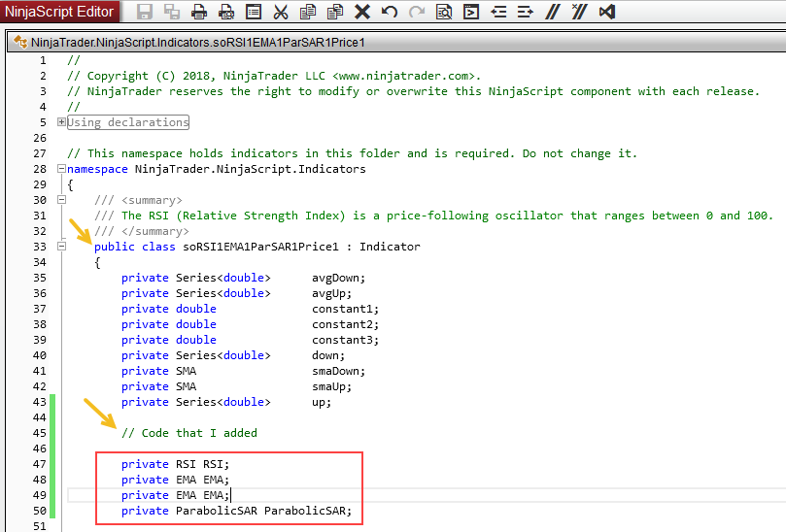The width and height of the screenshot is (786, 532).
Task: Place cursor in 'EMA EMA;' on line 49
Action: [x=202, y=495]
